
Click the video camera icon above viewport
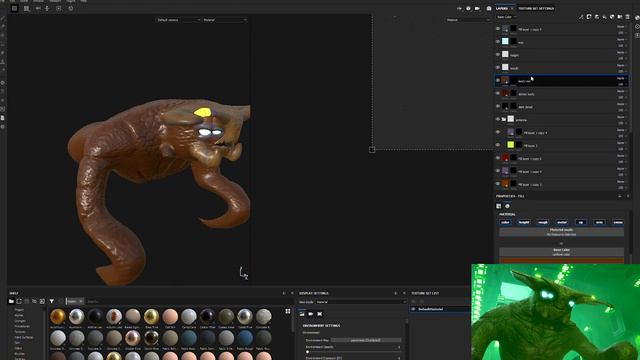click(477, 9)
